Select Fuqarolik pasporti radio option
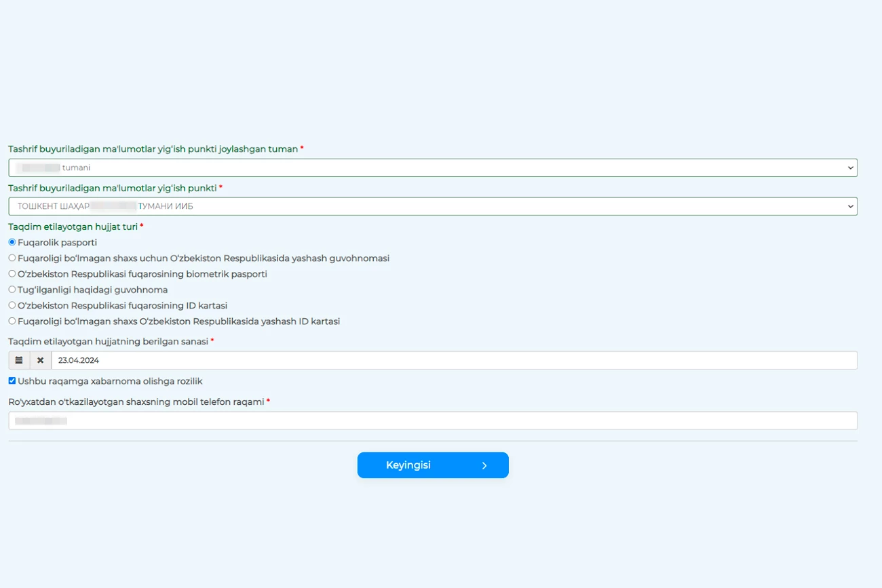Image resolution: width=882 pixels, height=588 pixels. (x=12, y=242)
